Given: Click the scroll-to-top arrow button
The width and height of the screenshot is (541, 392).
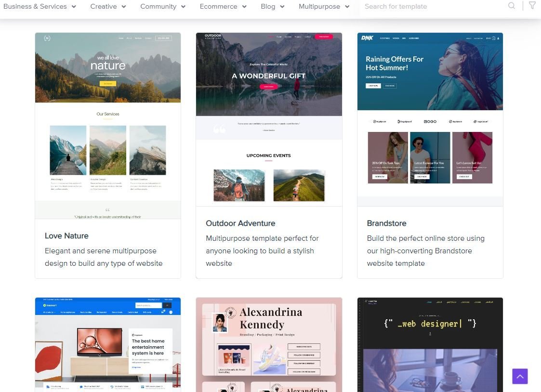Looking at the screenshot, I should click(x=520, y=376).
